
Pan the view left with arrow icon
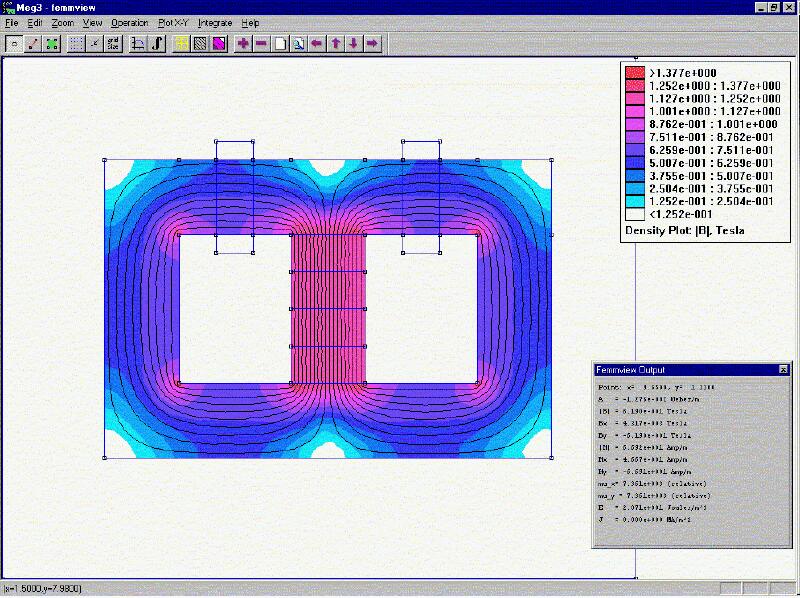(317, 43)
